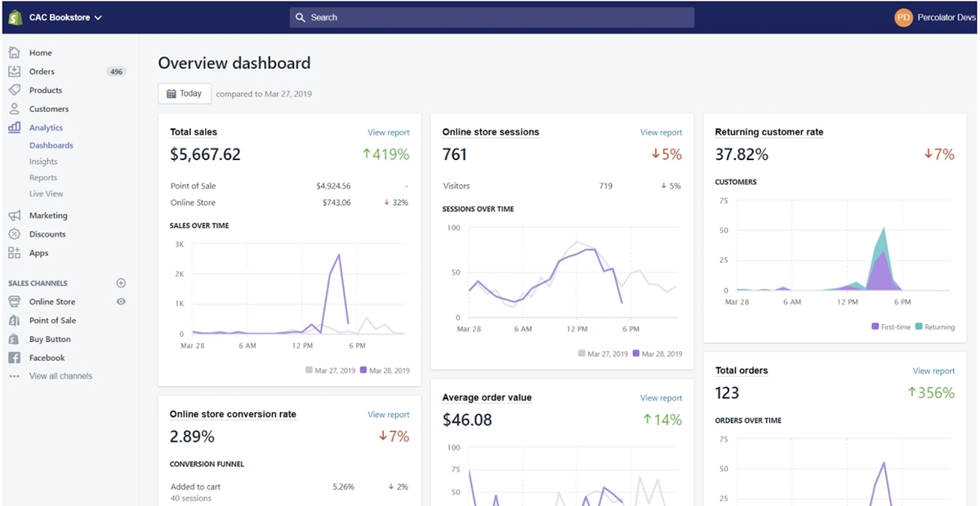Click the Online store sessions card title

[491, 132]
